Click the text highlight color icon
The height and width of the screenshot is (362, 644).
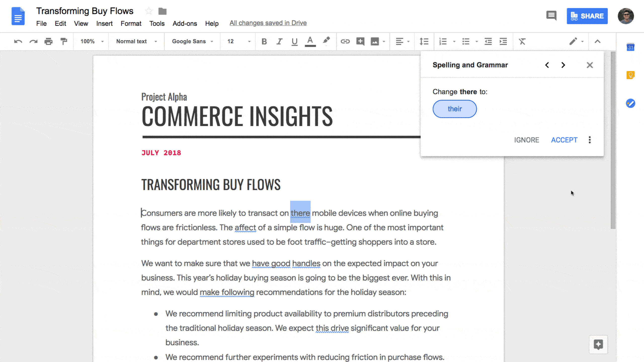[x=327, y=41]
